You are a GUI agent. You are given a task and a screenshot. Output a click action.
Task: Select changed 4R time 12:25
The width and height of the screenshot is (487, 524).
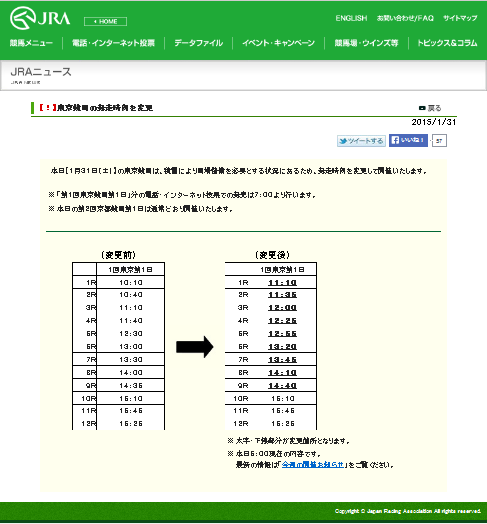point(282,321)
